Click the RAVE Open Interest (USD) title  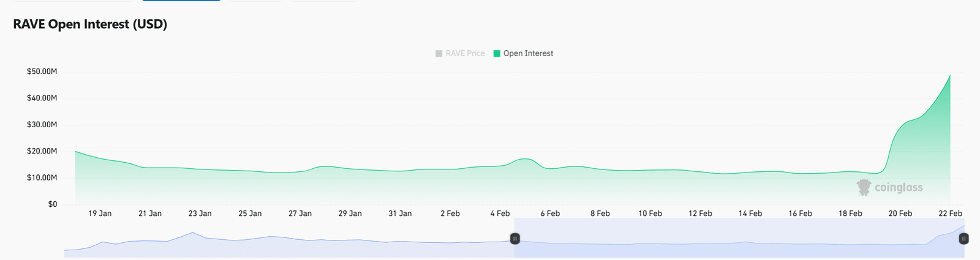click(90, 24)
